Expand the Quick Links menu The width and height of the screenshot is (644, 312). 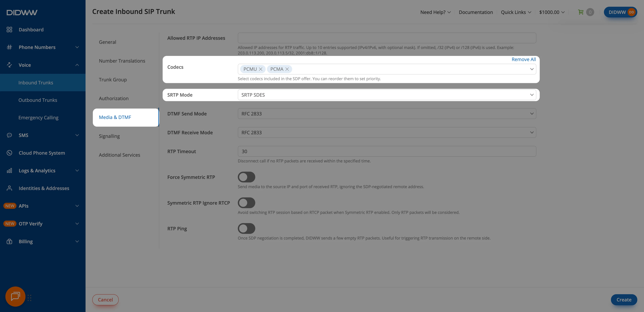click(x=516, y=12)
